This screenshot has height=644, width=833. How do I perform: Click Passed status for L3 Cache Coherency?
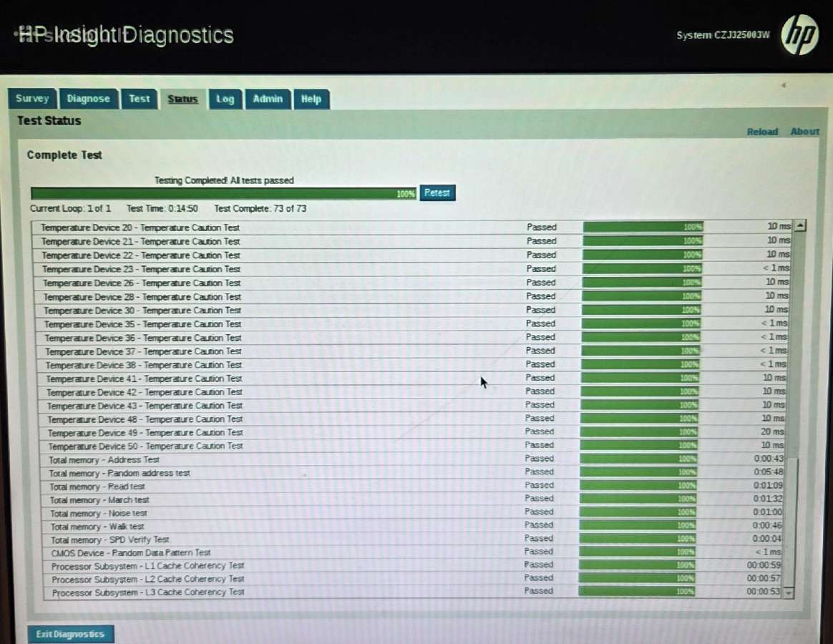[x=539, y=591]
